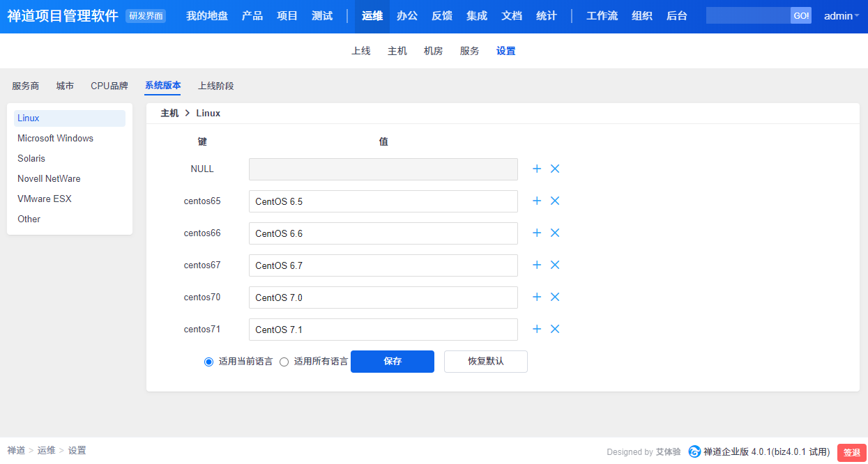Add a row after centos70
Screen dimensions: 868x464
(x=537, y=297)
